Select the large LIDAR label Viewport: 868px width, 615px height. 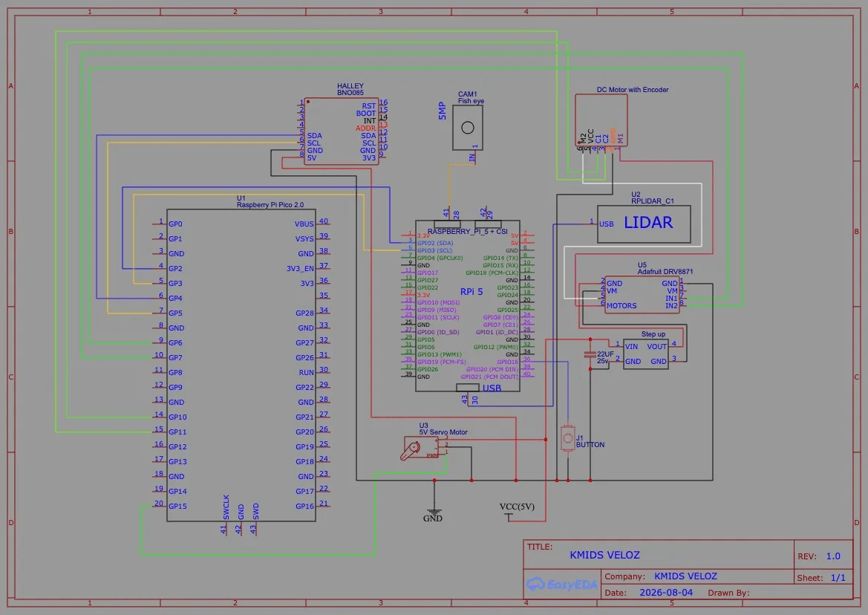648,223
